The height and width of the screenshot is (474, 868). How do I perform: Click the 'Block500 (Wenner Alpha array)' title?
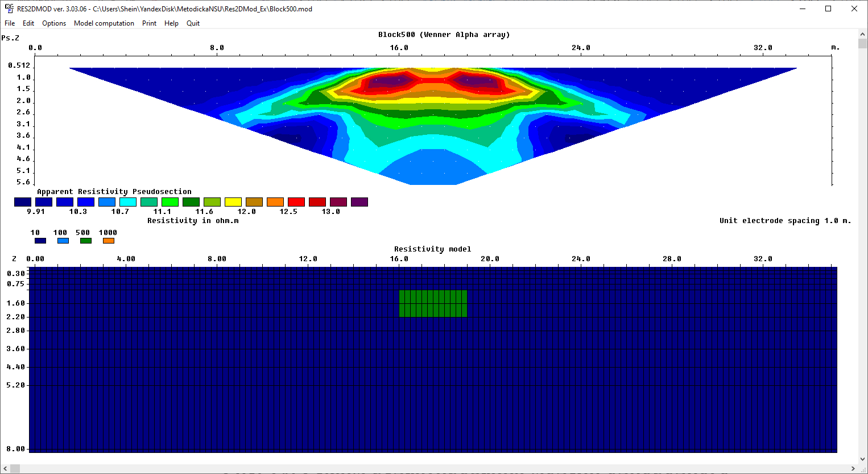tap(444, 35)
